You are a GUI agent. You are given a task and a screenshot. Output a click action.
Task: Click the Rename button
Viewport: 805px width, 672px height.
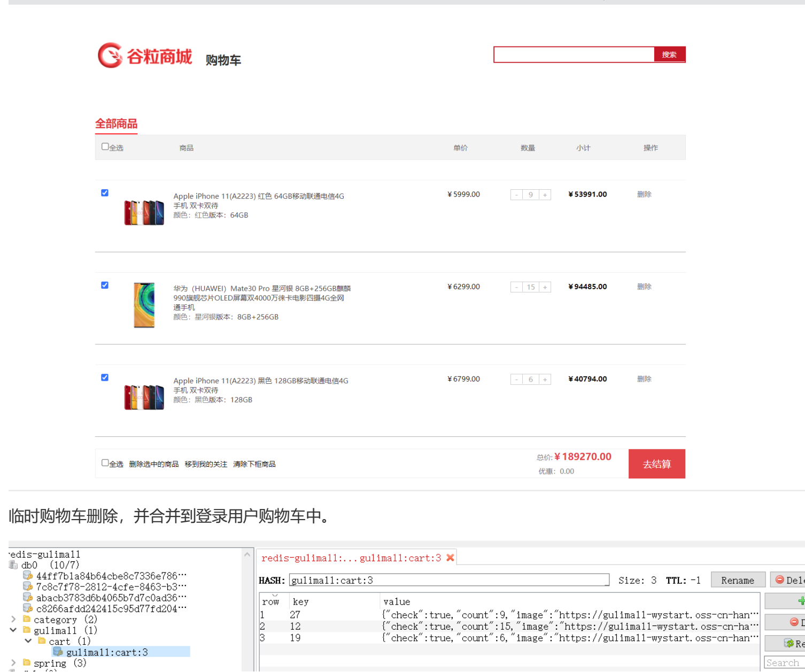[738, 580]
